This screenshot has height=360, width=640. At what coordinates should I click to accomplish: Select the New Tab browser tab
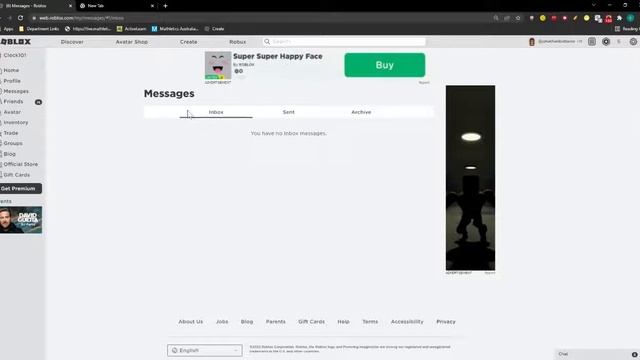click(x=117, y=6)
